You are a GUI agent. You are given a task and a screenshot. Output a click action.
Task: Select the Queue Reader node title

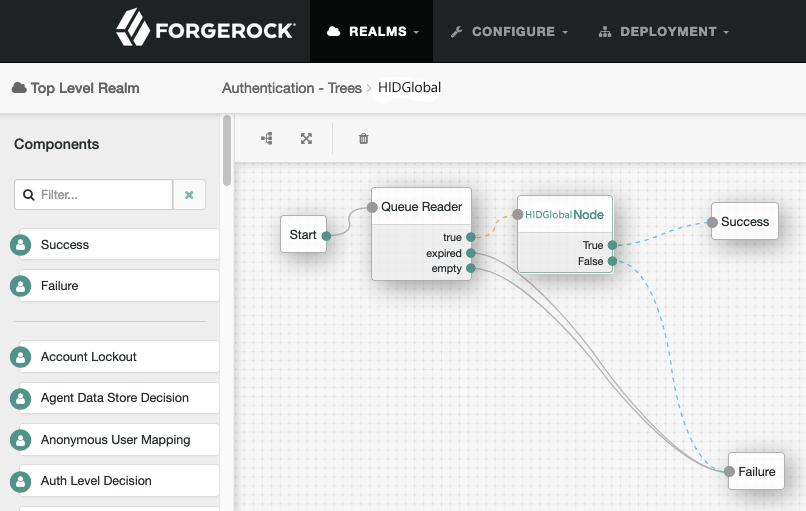coord(422,207)
